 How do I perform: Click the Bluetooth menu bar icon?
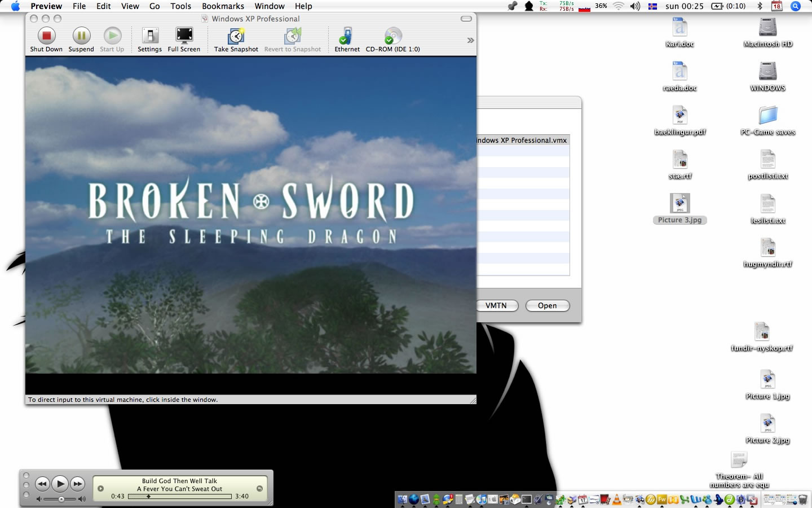tap(760, 6)
